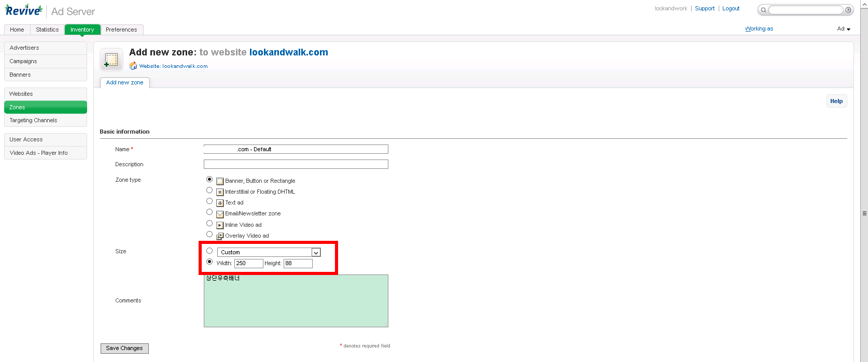Click the Email/Newsletter zone envelope icon
The width and height of the screenshot is (868, 362).
coord(220,214)
